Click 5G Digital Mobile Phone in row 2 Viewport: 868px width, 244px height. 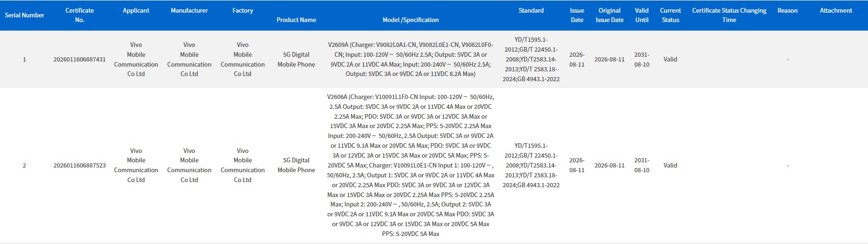pos(296,165)
